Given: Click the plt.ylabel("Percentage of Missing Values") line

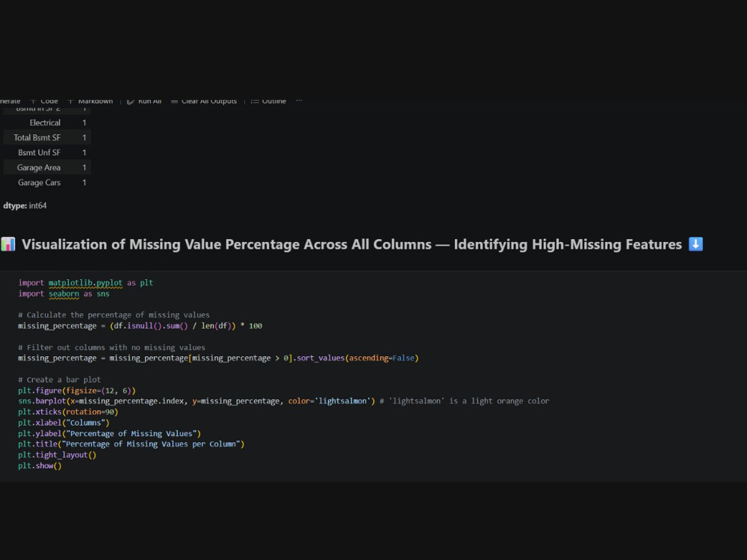Looking at the screenshot, I should point(110,433).
